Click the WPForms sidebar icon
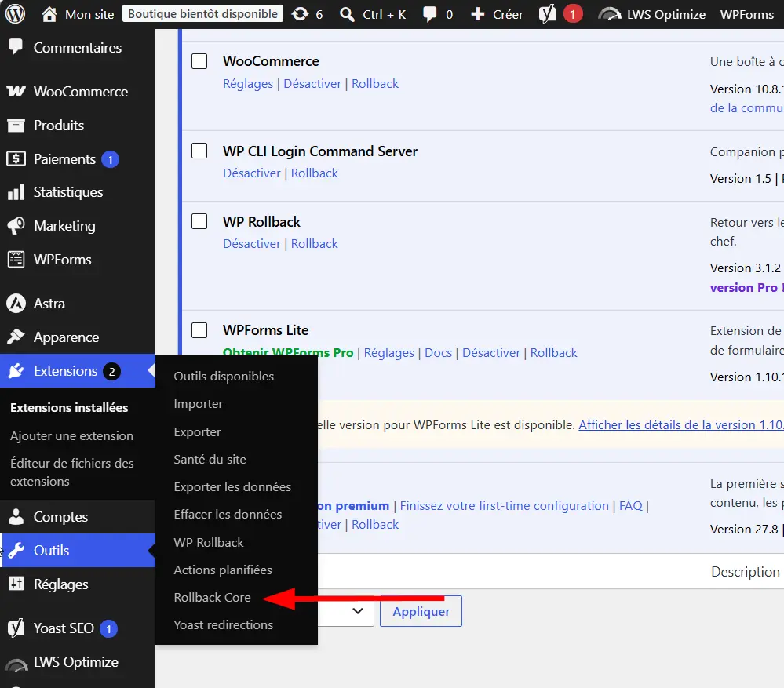 coord(16,260)
